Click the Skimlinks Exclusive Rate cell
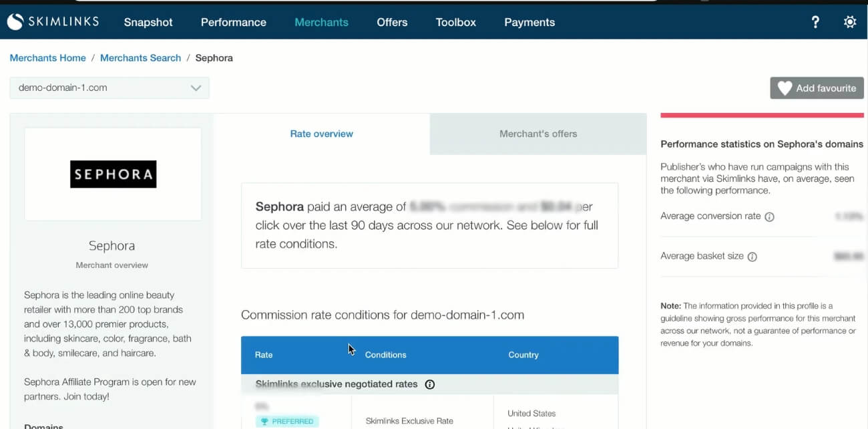The width and height of the screenshot is (868, 429). tap(409, 421)
